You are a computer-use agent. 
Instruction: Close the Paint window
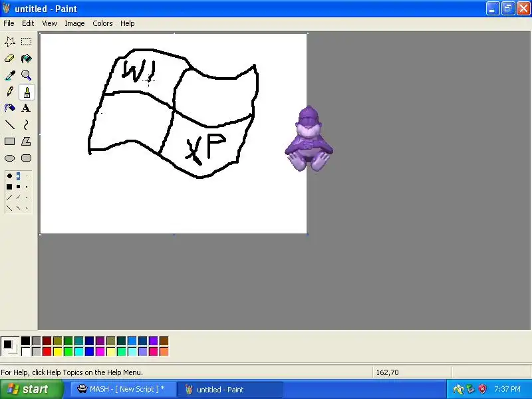[x=523, y=9]
